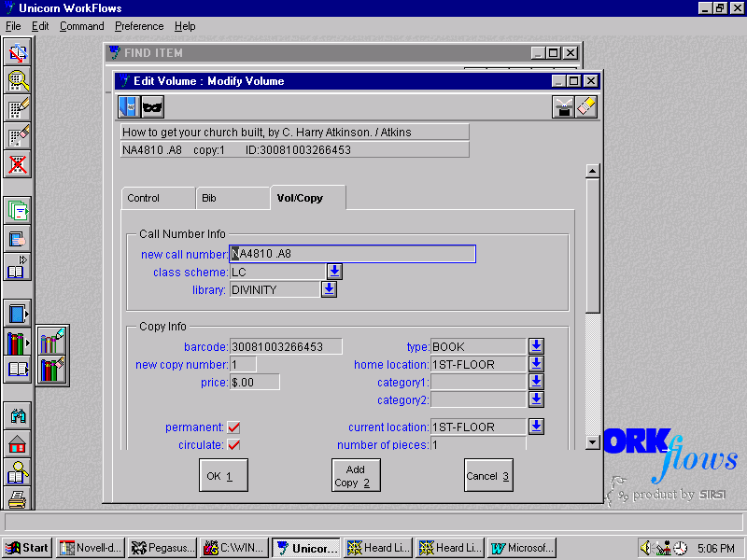Switch to the Microsoft Word taskbar button

click(522, 548)
